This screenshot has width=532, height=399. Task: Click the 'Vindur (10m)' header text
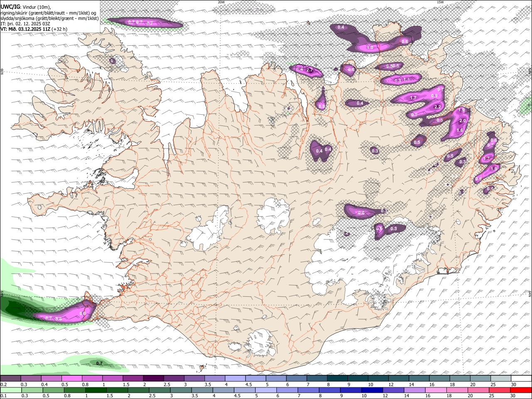(x=36, y=7)
